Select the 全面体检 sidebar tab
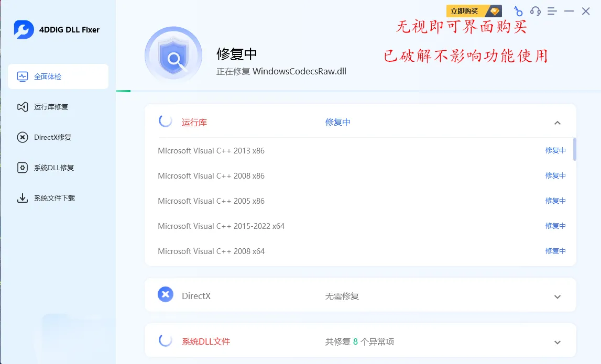 click(58, 76)
